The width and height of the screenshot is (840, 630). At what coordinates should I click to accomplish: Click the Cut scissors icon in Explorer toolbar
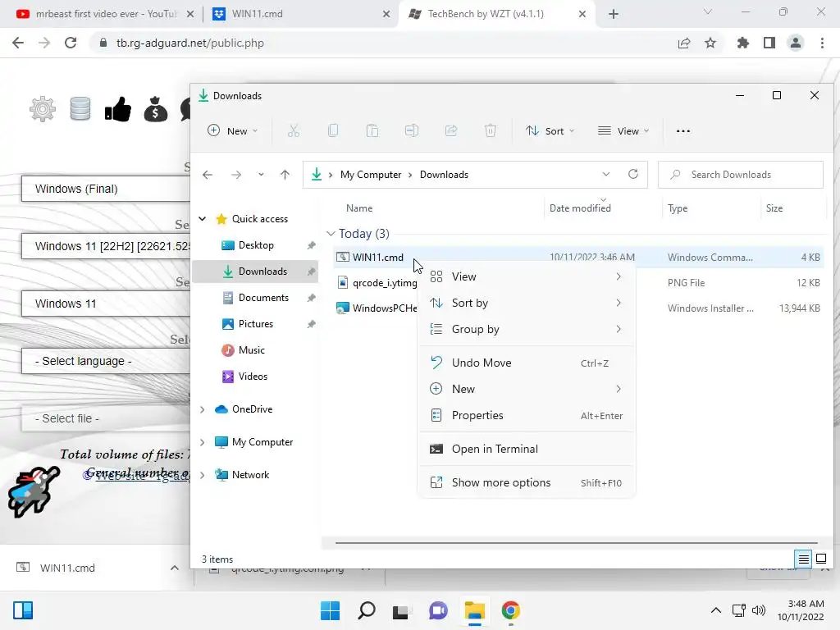point(293,130)
